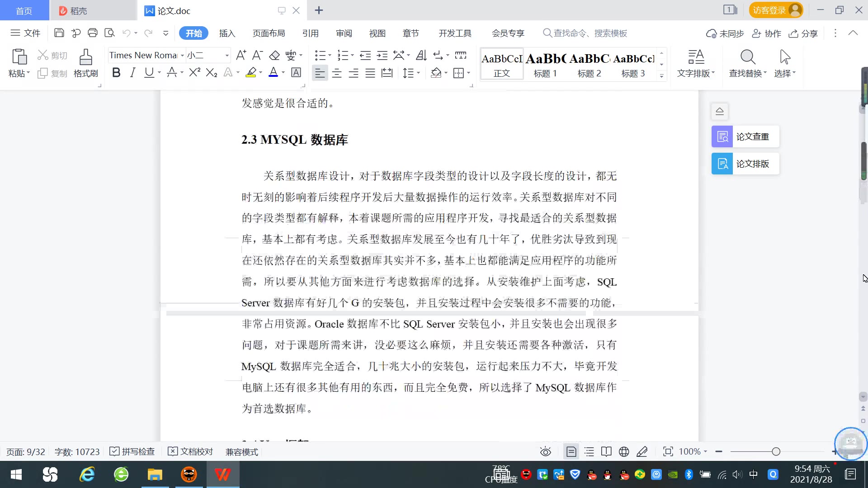Justify the paragraph text
This screenshot has height=488, width=868.
[x=370, y=73]
